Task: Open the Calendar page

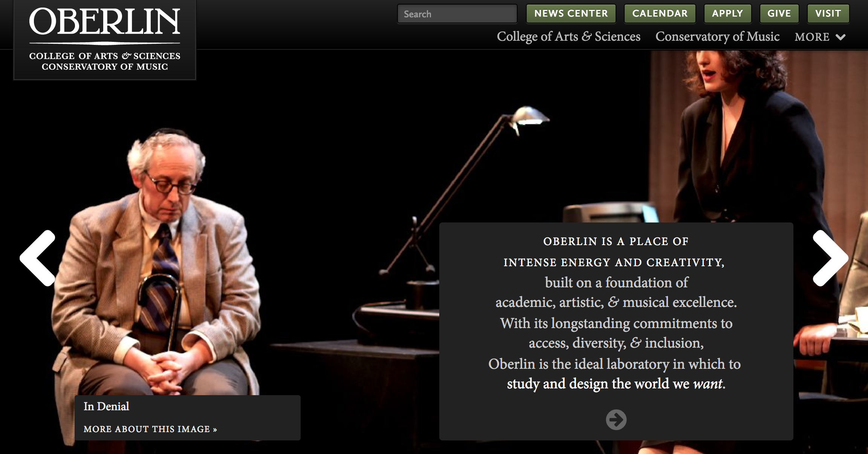Action: click(x=660, y=14)
